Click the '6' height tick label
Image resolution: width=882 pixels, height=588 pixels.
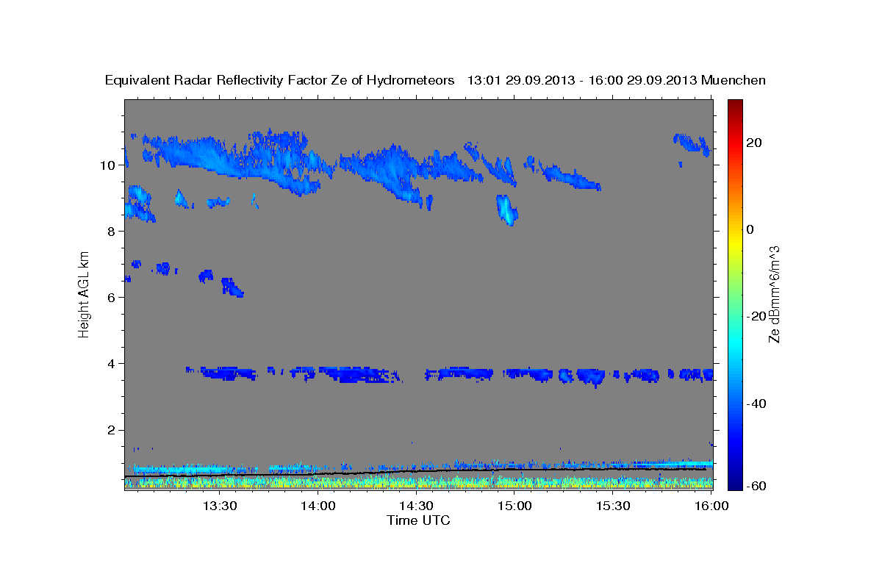point(112,297)
